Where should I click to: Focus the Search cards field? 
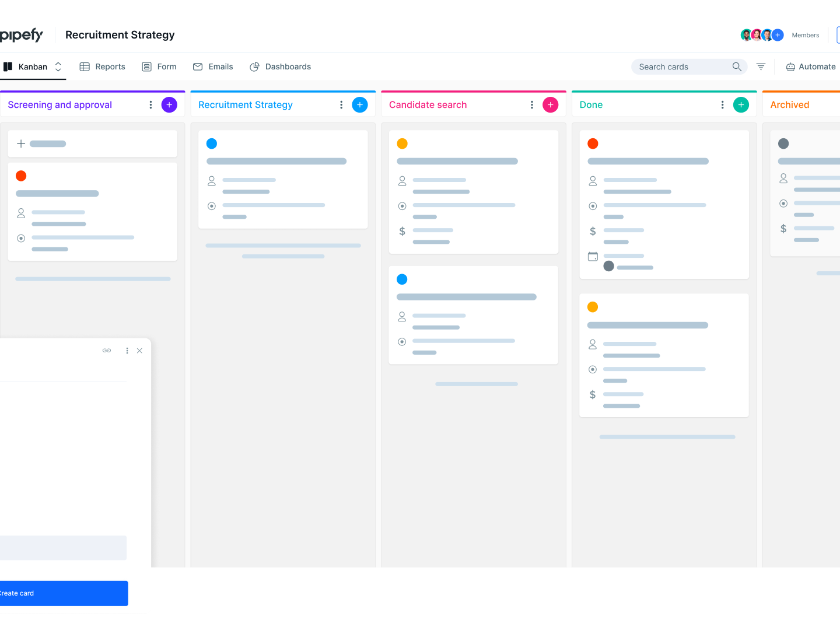[x=682, y=67]
